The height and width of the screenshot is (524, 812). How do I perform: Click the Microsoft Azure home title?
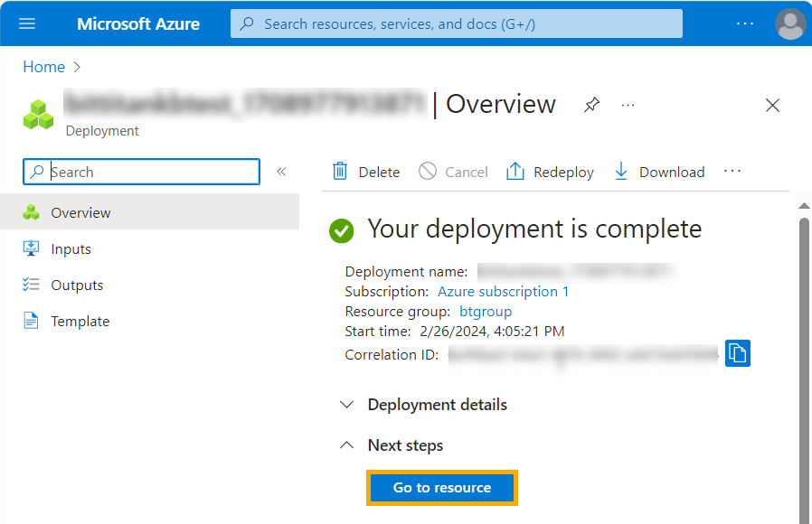pyautogui.click(x=138, y=23)
